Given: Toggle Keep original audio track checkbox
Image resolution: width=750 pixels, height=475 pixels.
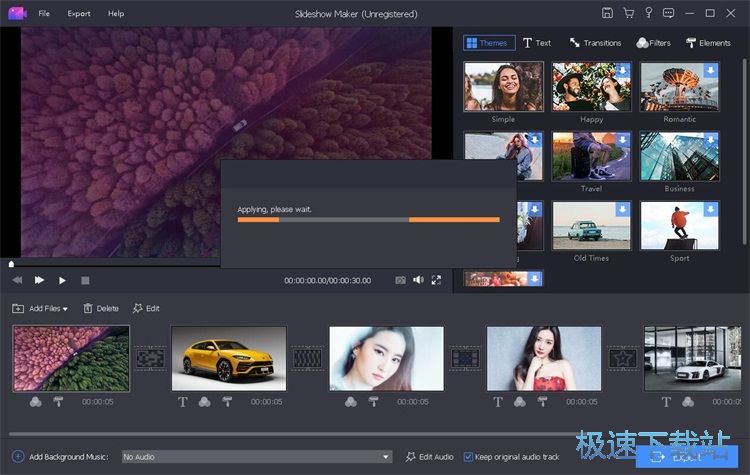Looking at the screenshot, I should pos(468,457).
